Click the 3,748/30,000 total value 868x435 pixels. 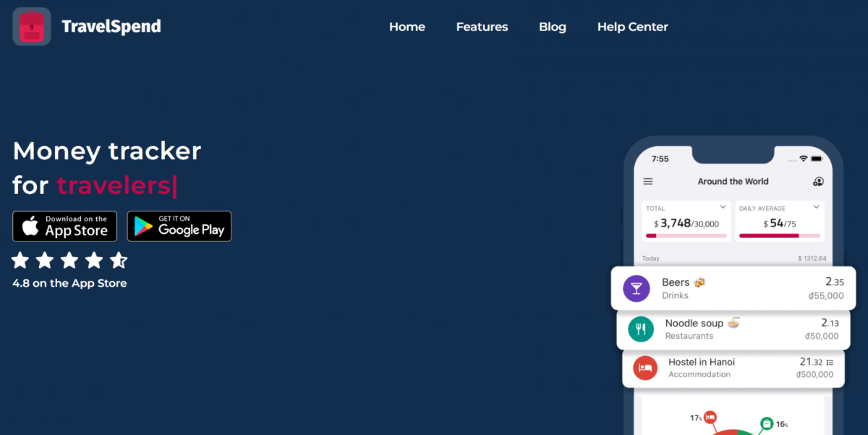click(686, 224)
